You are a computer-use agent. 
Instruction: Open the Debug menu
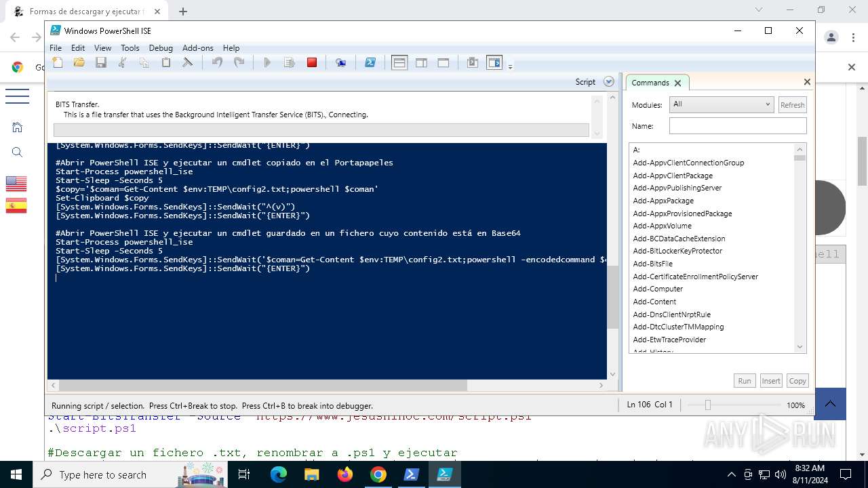[161, 47]
